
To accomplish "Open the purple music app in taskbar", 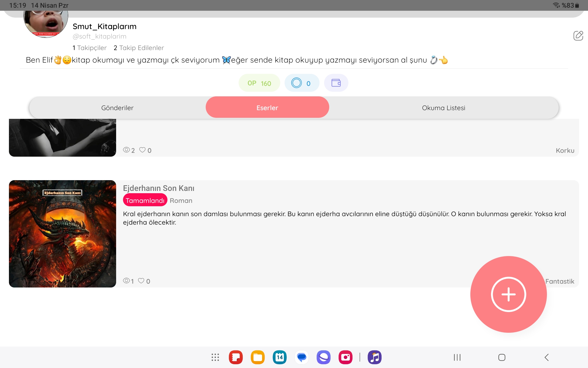I will pyautogui.click(x=375, y=357).
